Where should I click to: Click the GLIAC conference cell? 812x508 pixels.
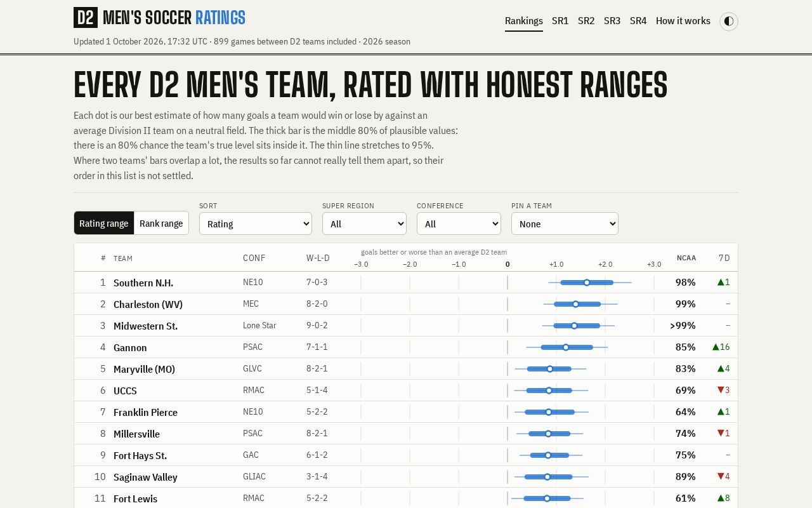click(254, 476)
